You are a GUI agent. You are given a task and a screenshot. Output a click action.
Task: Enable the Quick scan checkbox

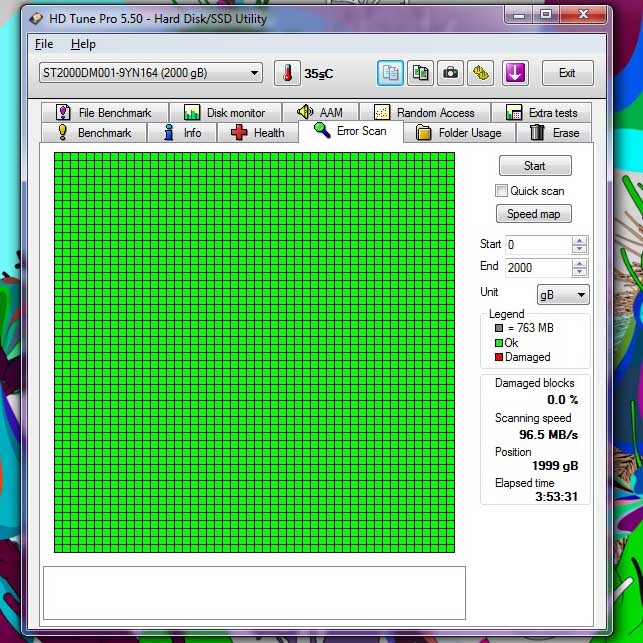(501, 191)
